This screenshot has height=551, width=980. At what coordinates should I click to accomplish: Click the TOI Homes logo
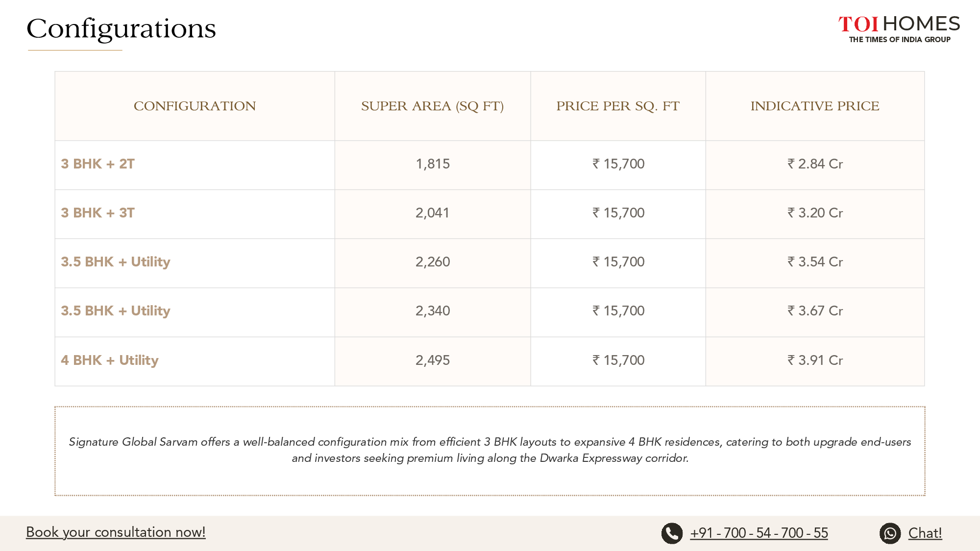899,29
